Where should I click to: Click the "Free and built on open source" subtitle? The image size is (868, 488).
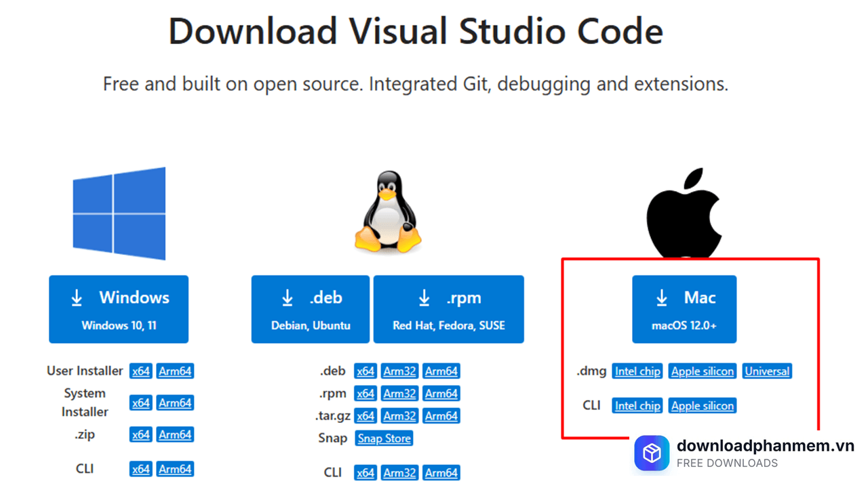click(416, 84)
